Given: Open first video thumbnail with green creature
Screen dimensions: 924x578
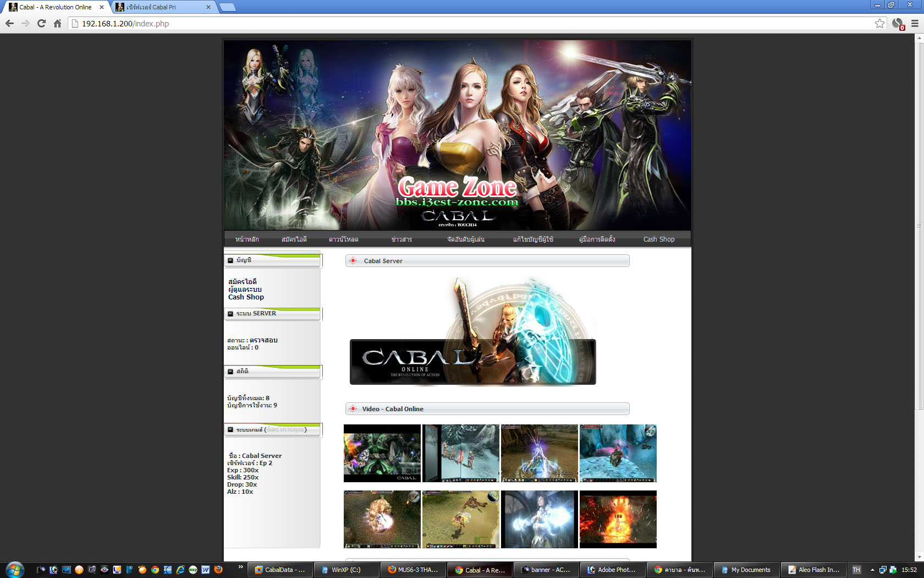Looking at the screenshot, I should tap(382, 454).
